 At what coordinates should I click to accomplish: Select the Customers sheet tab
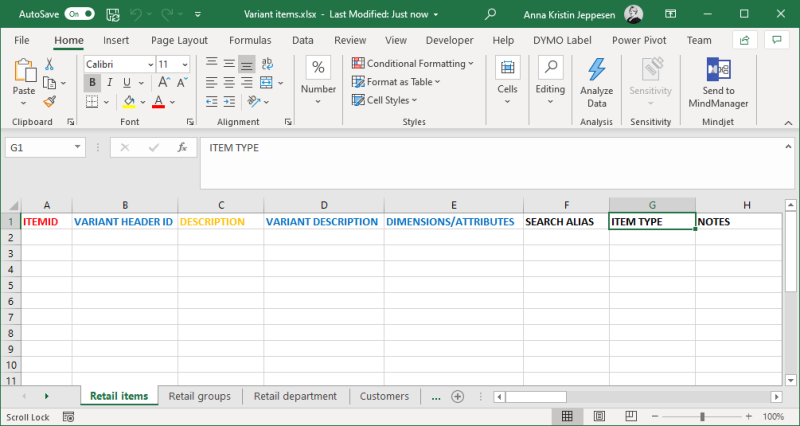384,396
